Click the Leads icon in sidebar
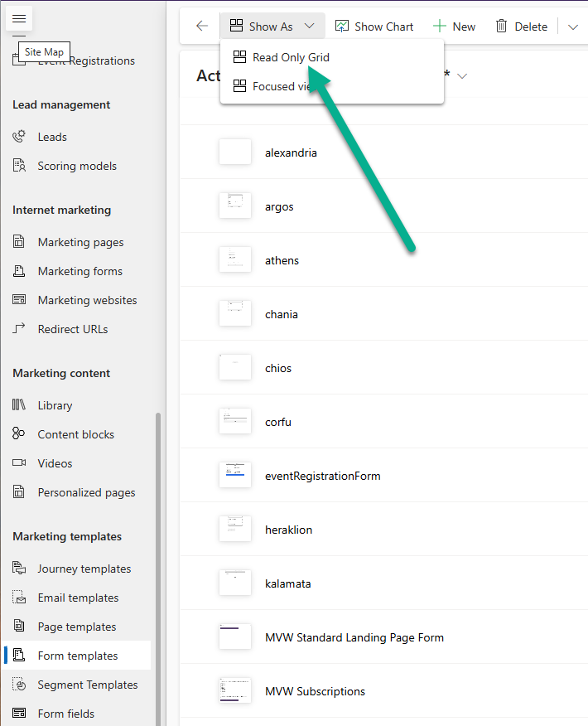Image resolution: width=588 pixels, height=726 pixels. (20, 137)
